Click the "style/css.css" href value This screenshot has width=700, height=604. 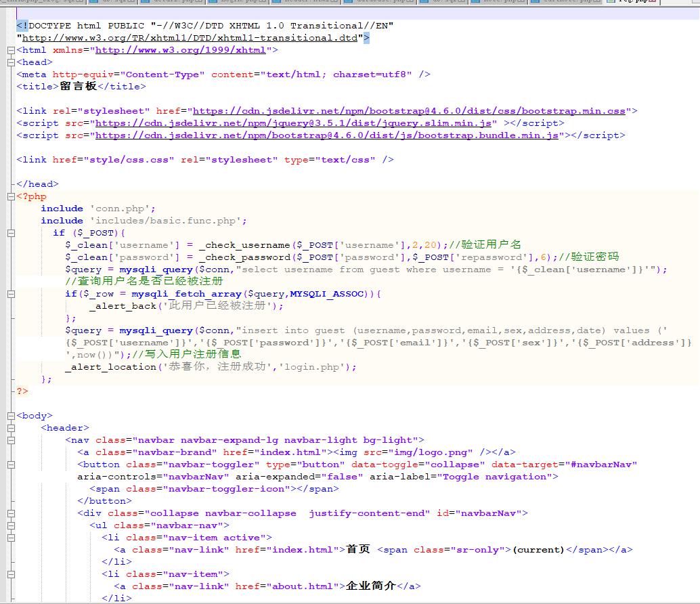(x=129, y=159)
